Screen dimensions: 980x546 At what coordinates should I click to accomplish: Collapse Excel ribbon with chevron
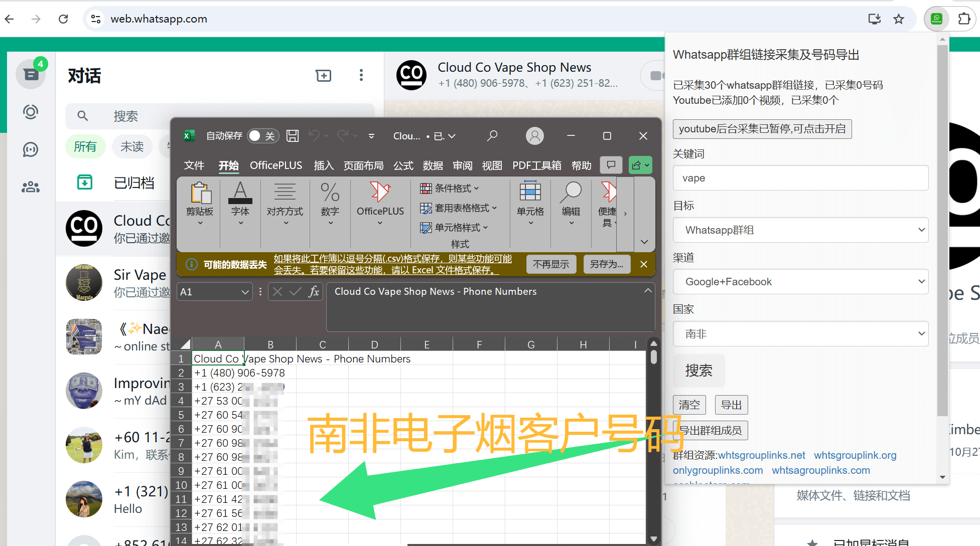tap(644, 242)
